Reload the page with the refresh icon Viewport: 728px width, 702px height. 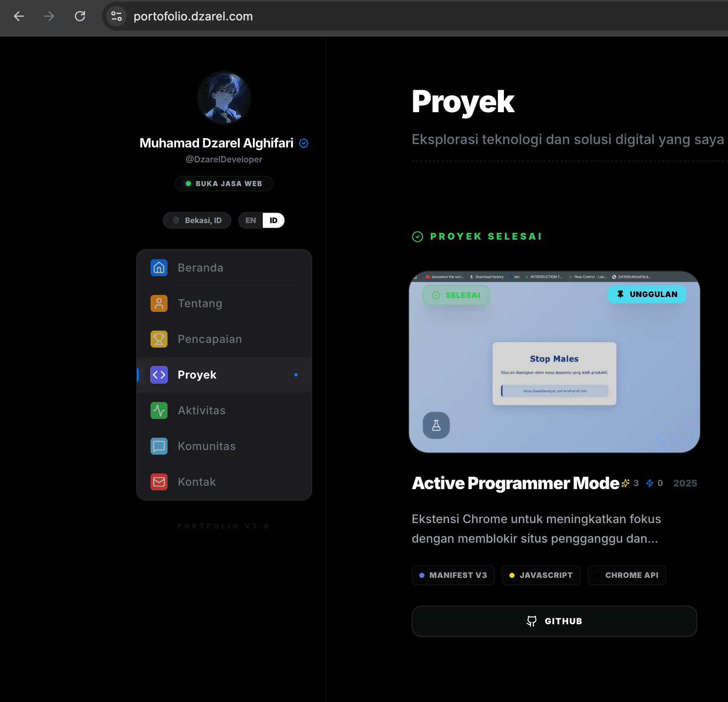80,16
